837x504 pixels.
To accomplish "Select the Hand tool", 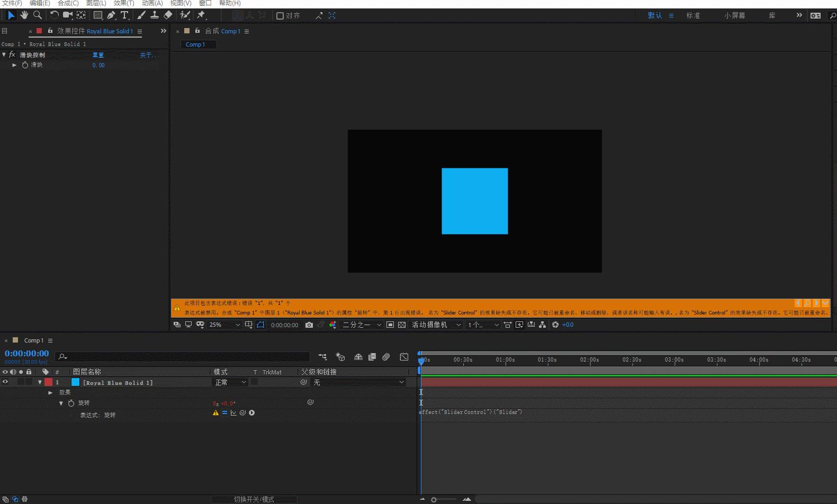I will [24, 15].
